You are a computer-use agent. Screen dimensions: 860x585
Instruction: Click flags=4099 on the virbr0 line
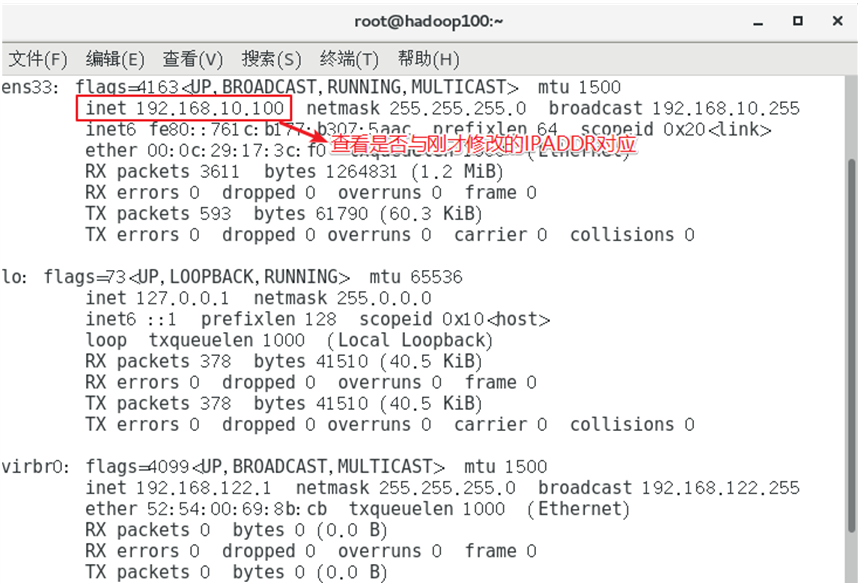click(x=138, y=467)
